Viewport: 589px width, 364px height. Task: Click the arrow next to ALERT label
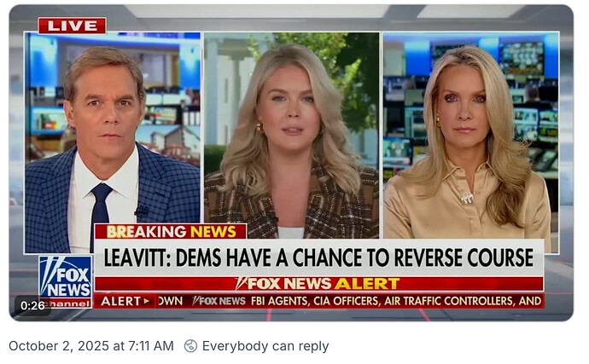(147, 301)
